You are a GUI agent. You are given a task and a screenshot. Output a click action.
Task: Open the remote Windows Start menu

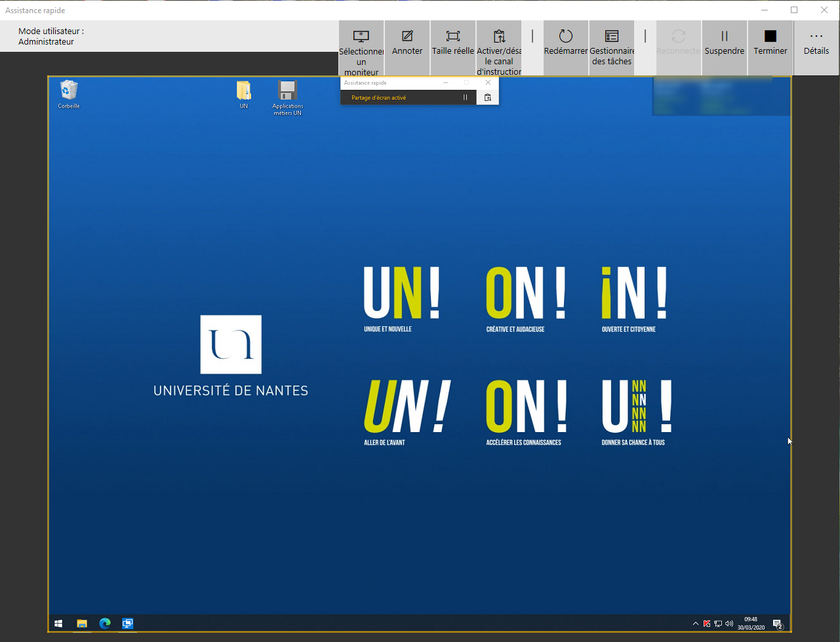pyautogui.click(x=58, y=624)
